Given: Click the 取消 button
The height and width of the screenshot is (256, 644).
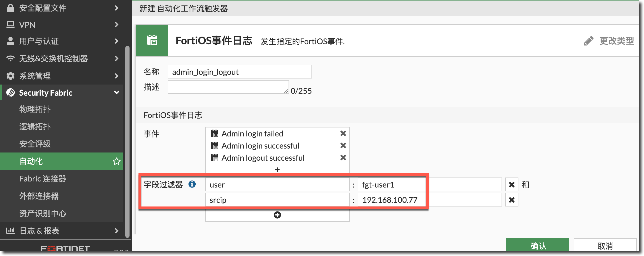Looking at the screenshot, I should [605, 245].
